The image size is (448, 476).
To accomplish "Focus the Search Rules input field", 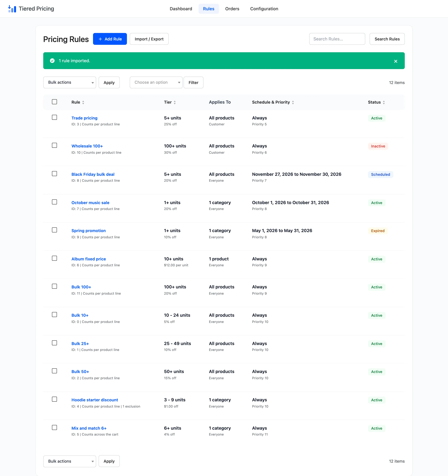I will [337, 39].
